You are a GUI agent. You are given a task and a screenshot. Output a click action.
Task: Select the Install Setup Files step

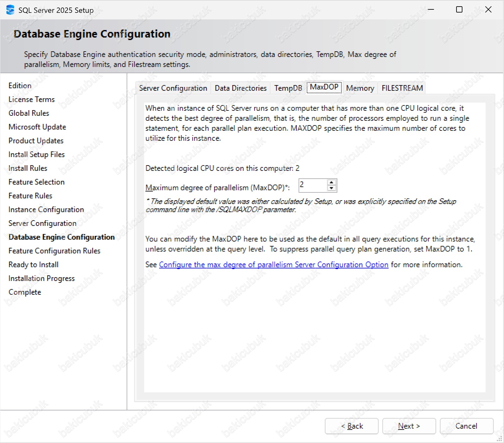tap(37, 155)
